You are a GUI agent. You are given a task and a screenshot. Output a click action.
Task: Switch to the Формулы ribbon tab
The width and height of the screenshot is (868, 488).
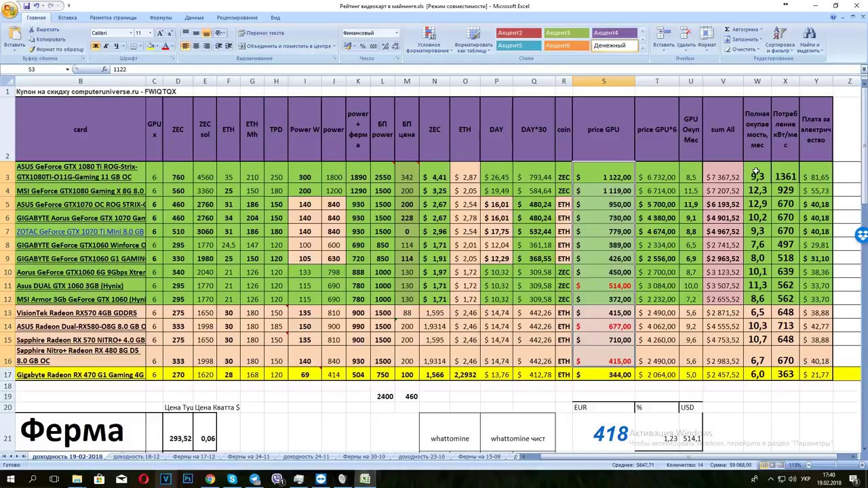point(161,18)
